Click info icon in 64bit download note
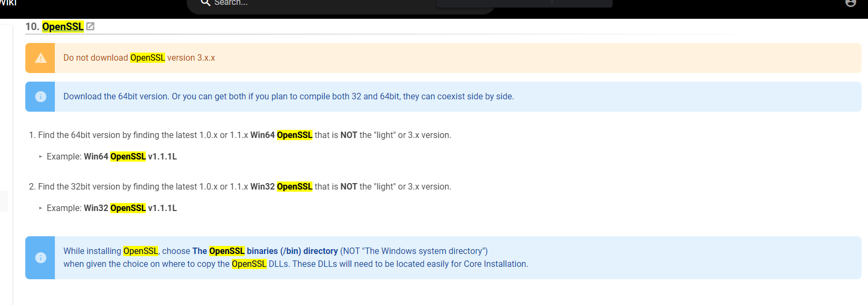The image size is (868, 305). coord(40,97)
